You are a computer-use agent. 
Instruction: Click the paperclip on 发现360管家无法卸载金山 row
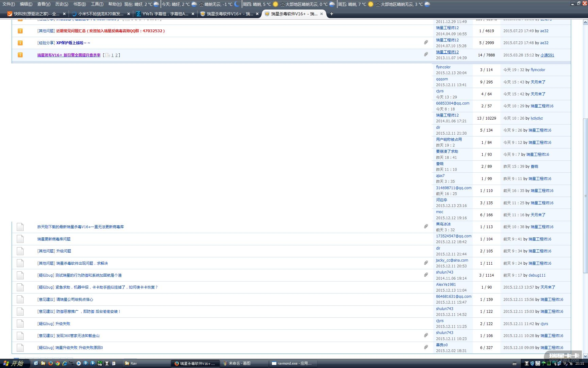tap(426, 335)
